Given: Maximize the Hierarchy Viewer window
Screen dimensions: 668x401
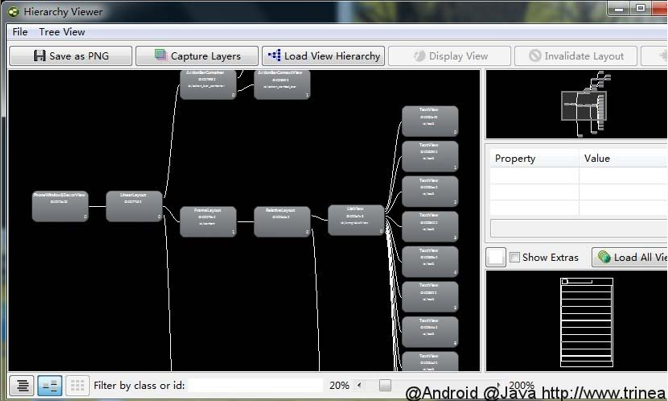Looking at the screenshot, I should point(641,8).
